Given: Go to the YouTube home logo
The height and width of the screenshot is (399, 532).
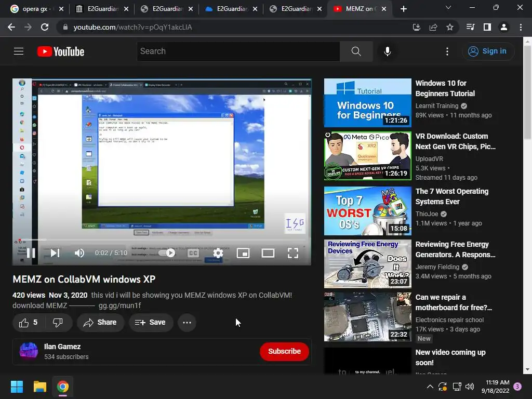Looking at the screenshot, I should (x=61, y=51).
